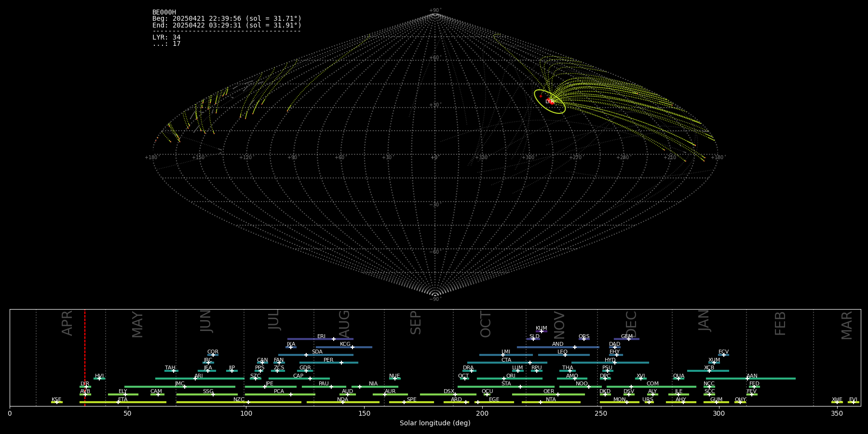Click the yellow radiant ellipse around LYR
868x434 pixels.
(x=550, y=102)
